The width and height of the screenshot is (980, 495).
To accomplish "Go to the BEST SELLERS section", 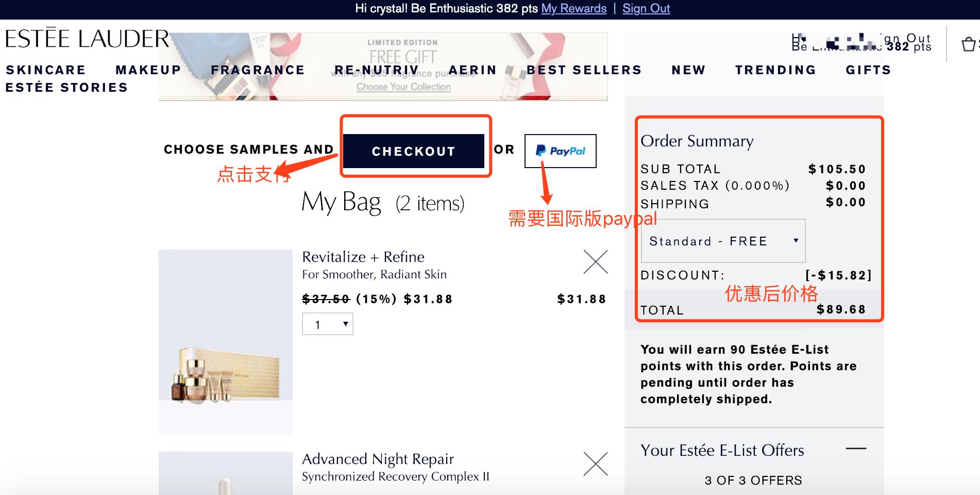I will click(x=584, y=70).
